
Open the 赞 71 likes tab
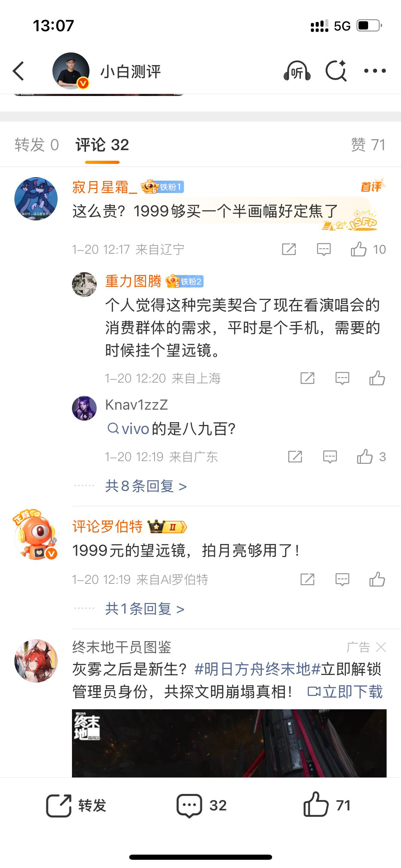368,145
